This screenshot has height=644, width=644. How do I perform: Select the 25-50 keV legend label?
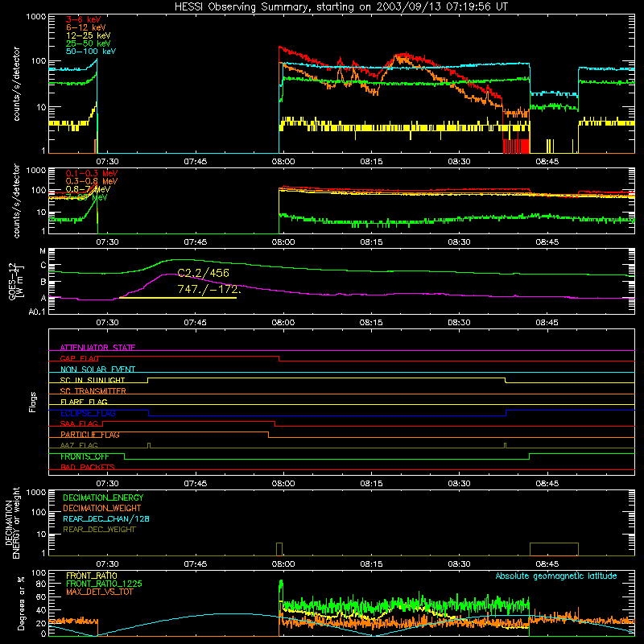(89, 43)
